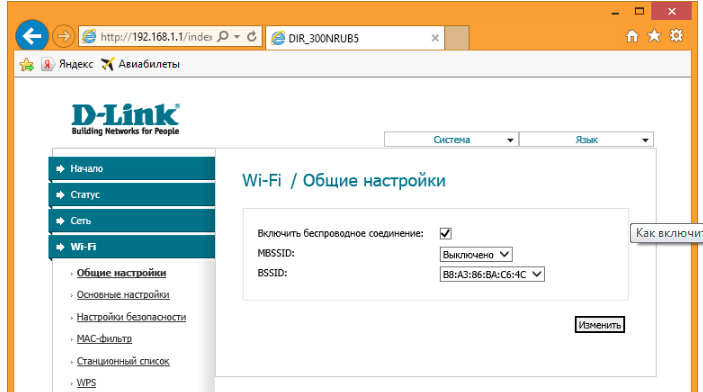
Task: Click add to favorites bar star icon
Action: click(27, 65)
